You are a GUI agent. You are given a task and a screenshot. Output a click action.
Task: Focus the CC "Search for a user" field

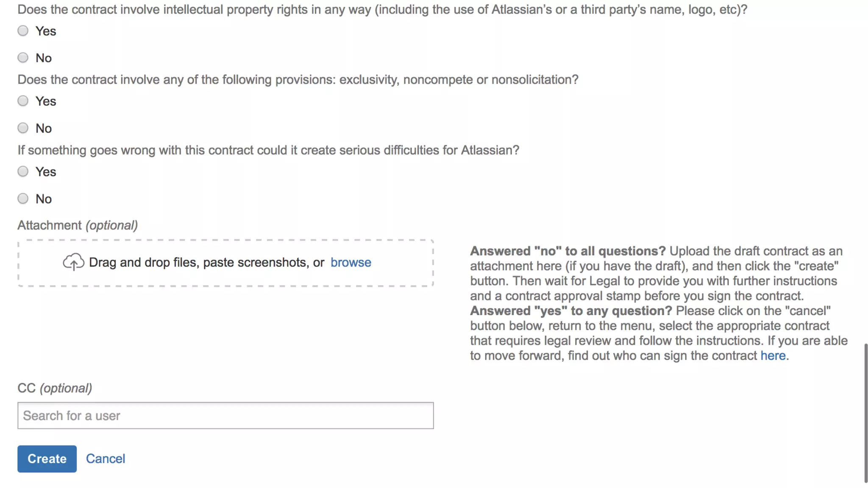pyautogui.click(x=225, y=416)
